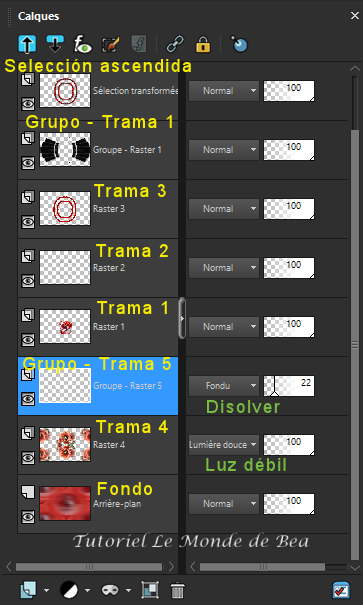Select the Sélection transformée layer
This screenshot has height=605, width=363.
[x=98, y=91]
